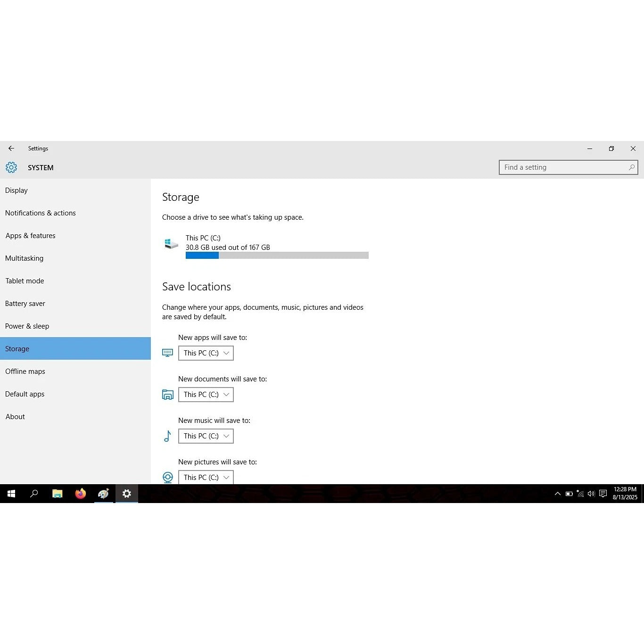Open the New music save location dropdown

206,436
